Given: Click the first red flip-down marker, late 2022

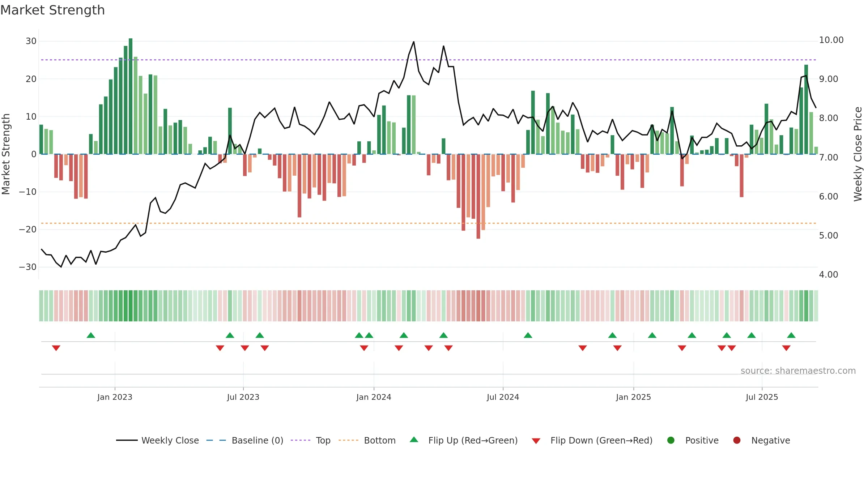Looking at the screenshot, I should (56, 348).
